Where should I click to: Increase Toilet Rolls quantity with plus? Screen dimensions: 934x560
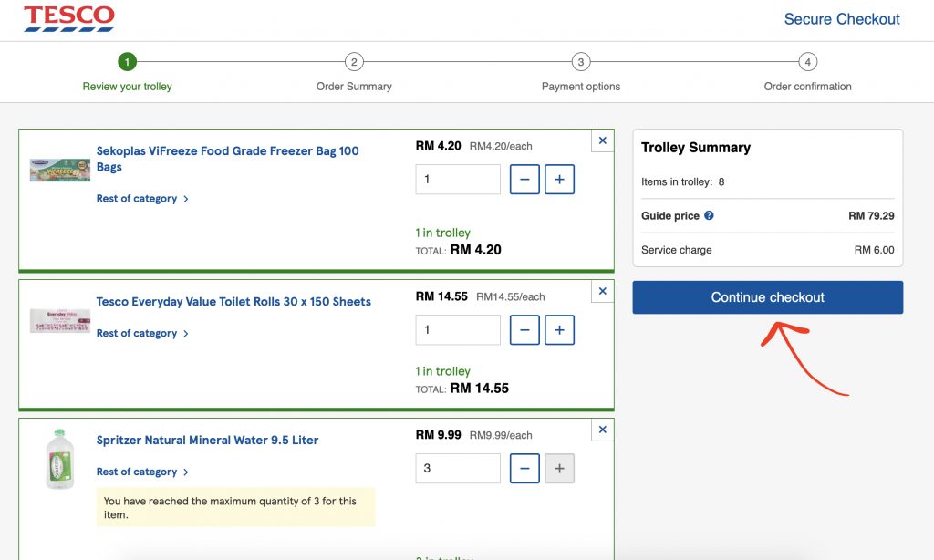559,330
